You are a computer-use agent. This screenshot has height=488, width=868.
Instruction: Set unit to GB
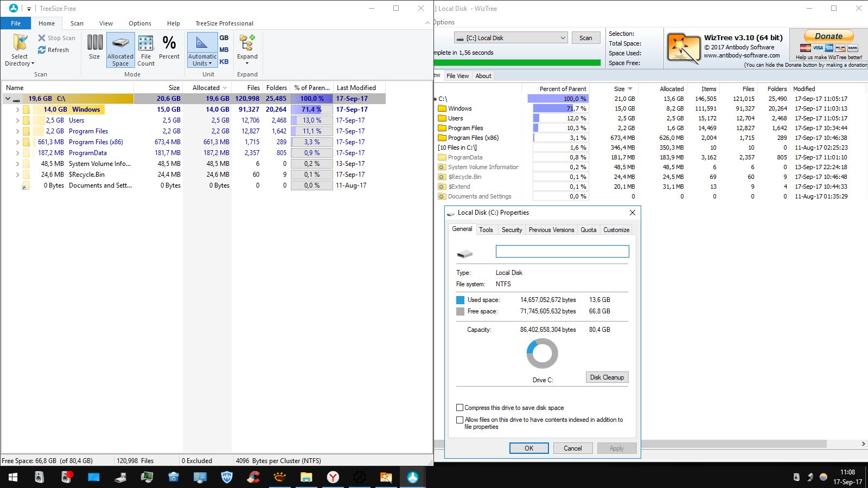point(224,38)
